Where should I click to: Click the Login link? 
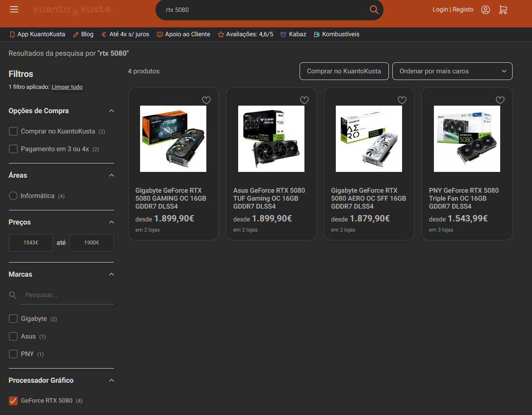pos(440,9)
